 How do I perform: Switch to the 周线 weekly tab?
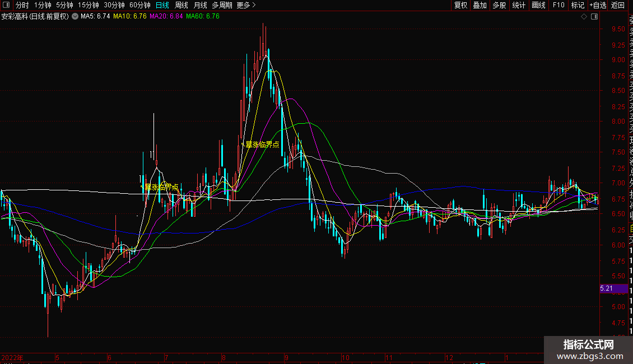[x=181, y=5]
